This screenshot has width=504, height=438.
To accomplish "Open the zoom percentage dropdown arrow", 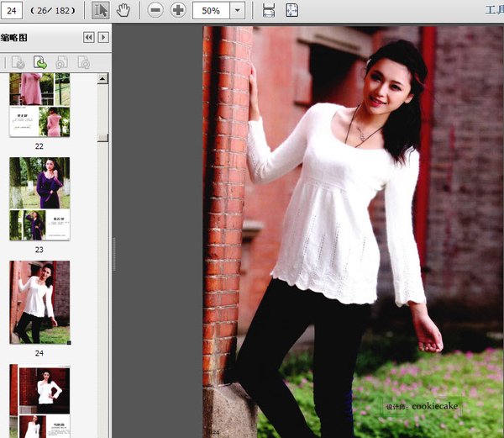I will 237,10.
